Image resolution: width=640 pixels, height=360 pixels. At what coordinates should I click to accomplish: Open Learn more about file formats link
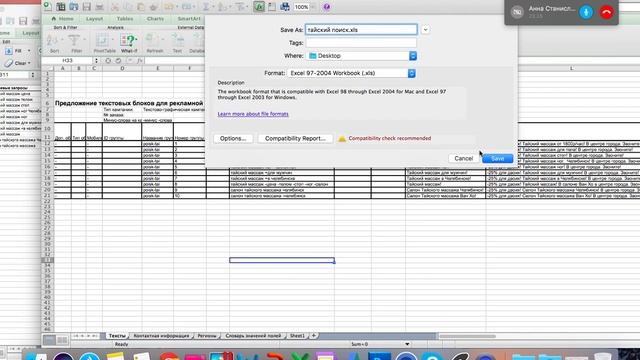[253, 114]
